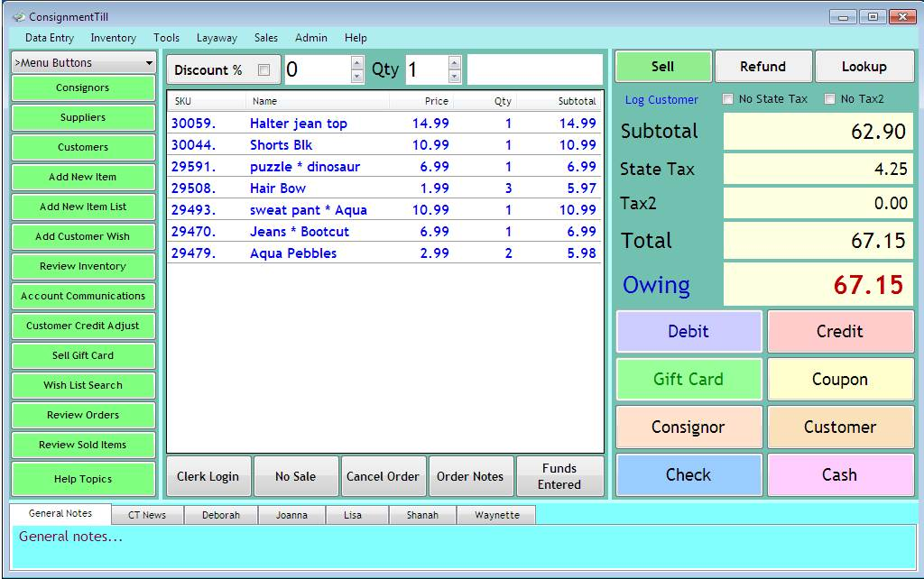Enable the No State Tax checkbox
Image resolution: width=924 pixels, height=579 pixels.
728,99
